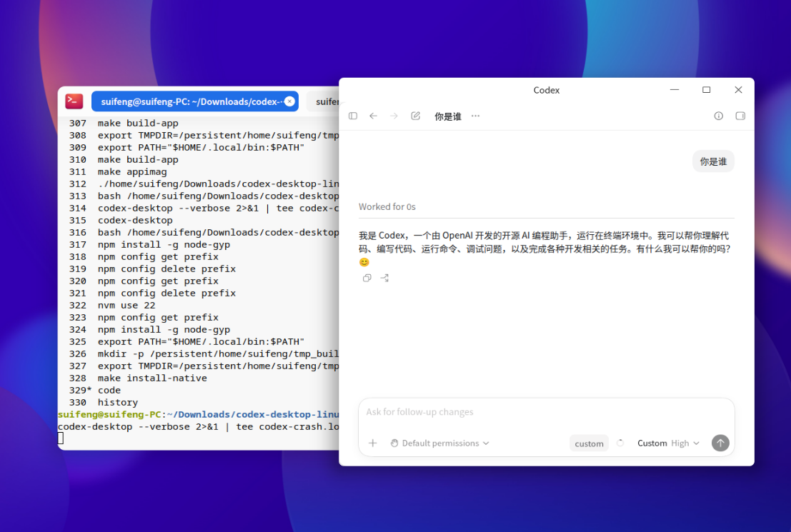Open the thread options ellipsis menu

pyautogui.click(x=475, y=116)
